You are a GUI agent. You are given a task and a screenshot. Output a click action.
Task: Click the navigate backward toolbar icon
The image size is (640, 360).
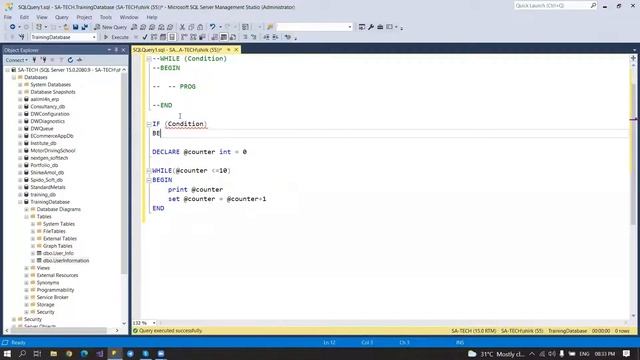click(12, 27)
